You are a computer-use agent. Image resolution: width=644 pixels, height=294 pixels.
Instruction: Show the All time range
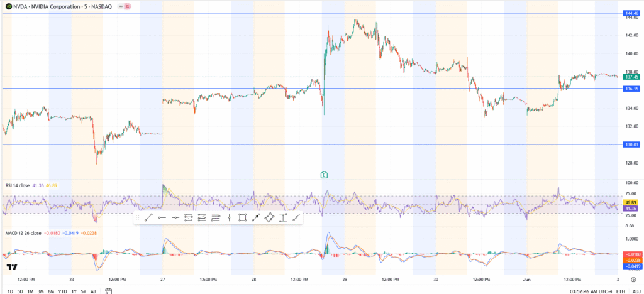[94, 291]
